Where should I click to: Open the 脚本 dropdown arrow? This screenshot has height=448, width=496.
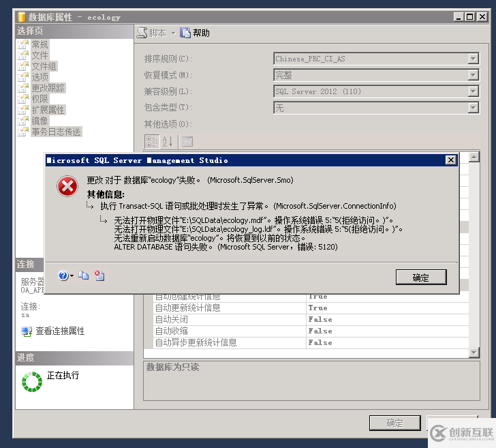pyautogui.click(x=173, y=33)
